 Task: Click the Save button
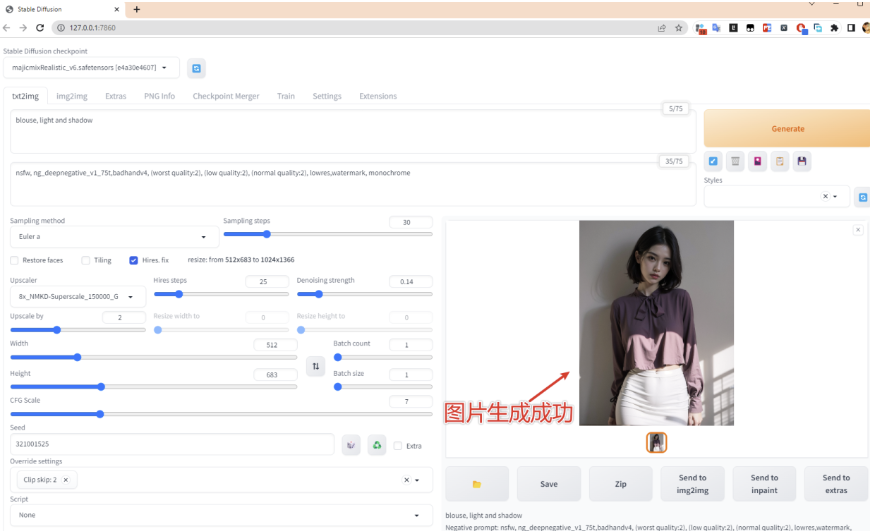(x=549, y=484)
